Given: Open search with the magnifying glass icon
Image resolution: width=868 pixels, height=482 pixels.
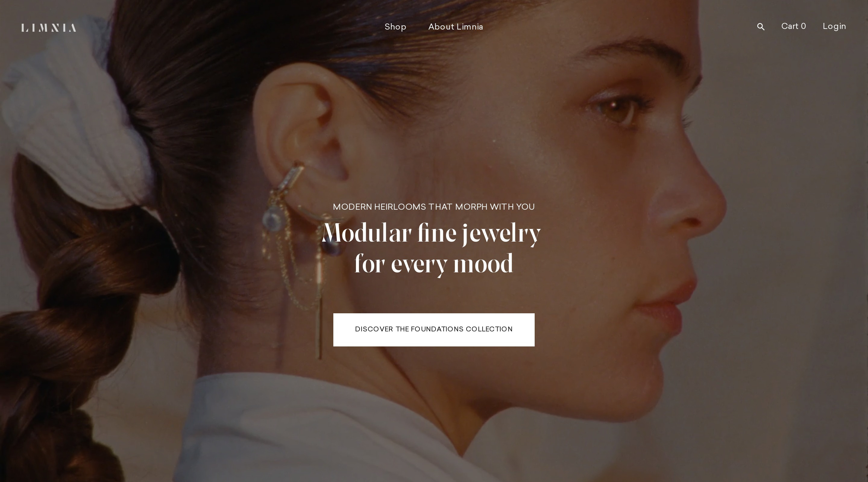Looking at the screenshot, I should 760,27.
